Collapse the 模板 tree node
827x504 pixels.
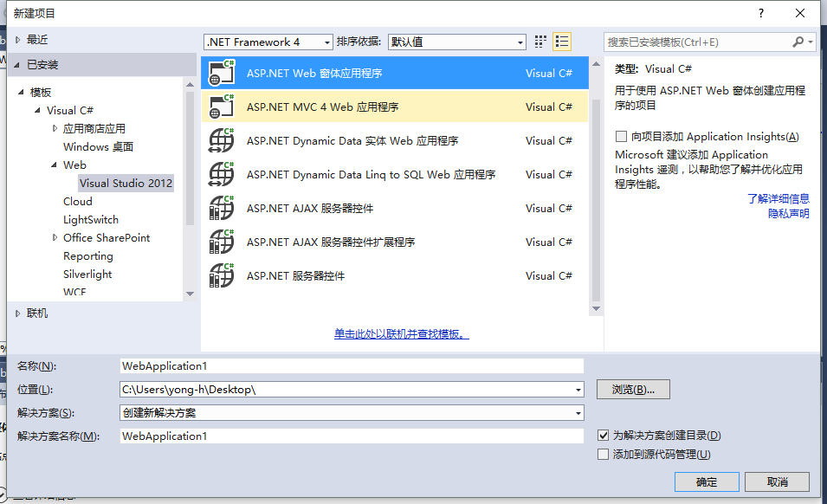21,93
